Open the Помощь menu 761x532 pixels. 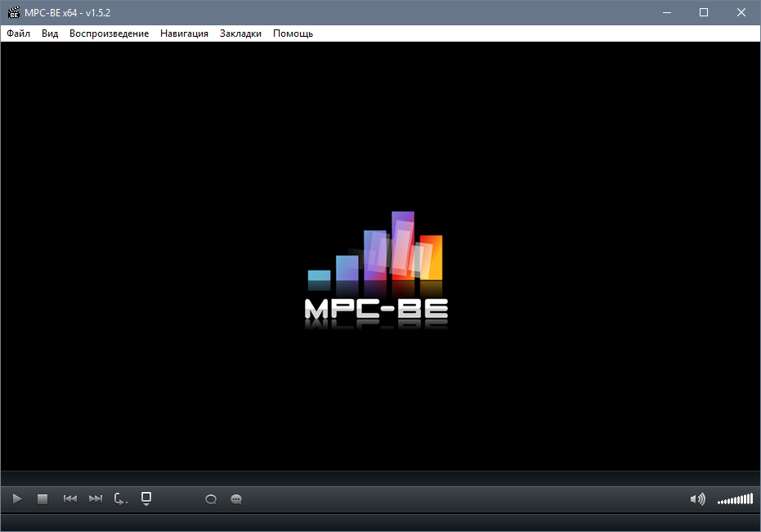click(293, 34)
